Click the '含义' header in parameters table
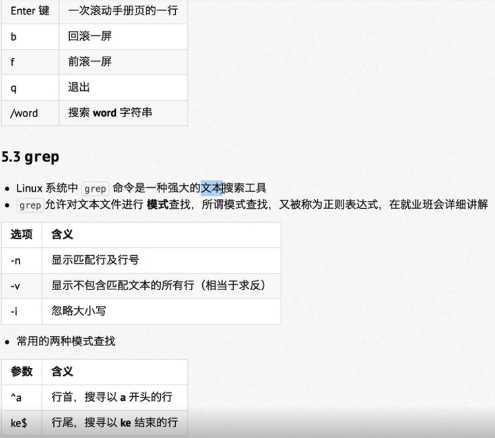This screenshot has height=438, width=495. pyautogui.click(x=115, y=372)
